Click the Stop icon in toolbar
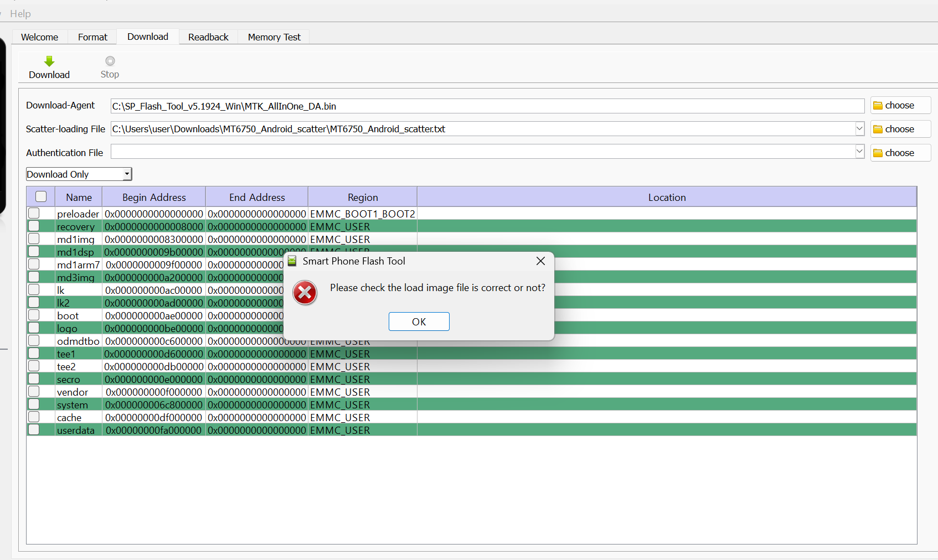The width and height of the screenshot is (938, 560). (110, 61)
